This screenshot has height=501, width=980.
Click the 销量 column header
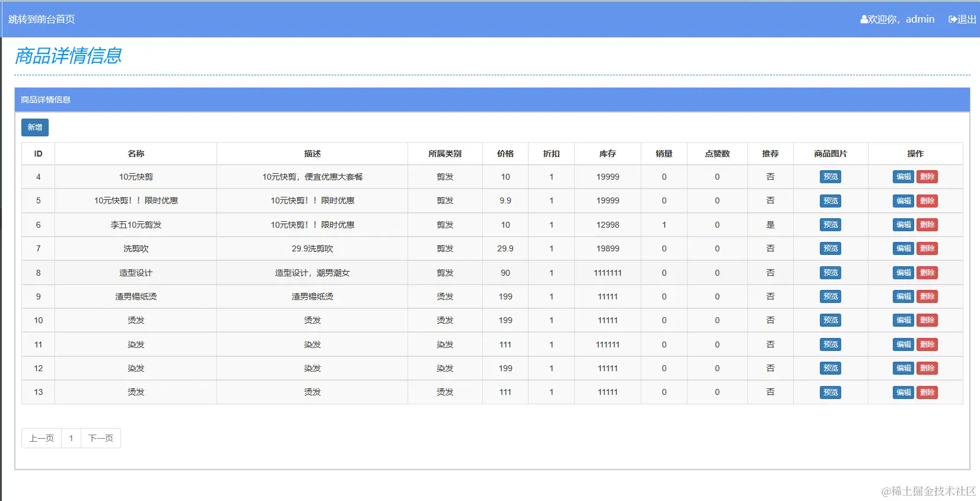(664, 154)
